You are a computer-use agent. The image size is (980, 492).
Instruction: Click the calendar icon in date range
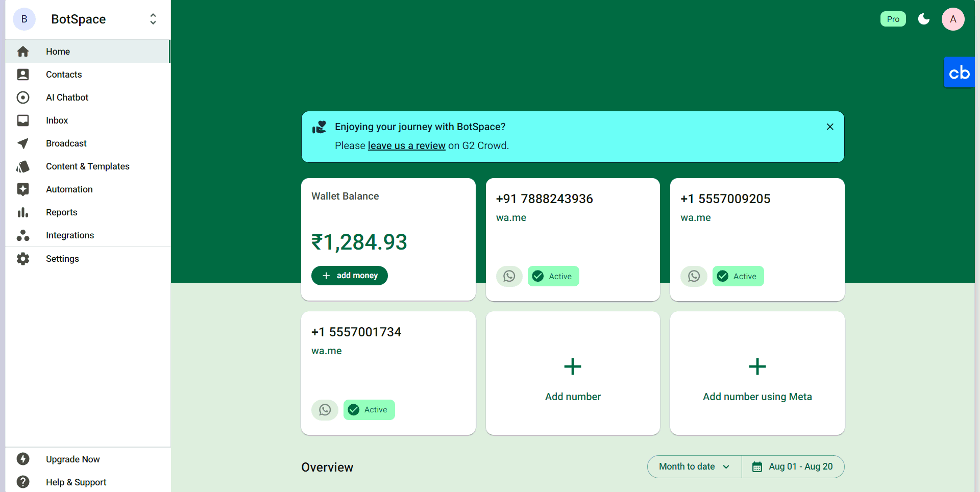coord(757,467)
